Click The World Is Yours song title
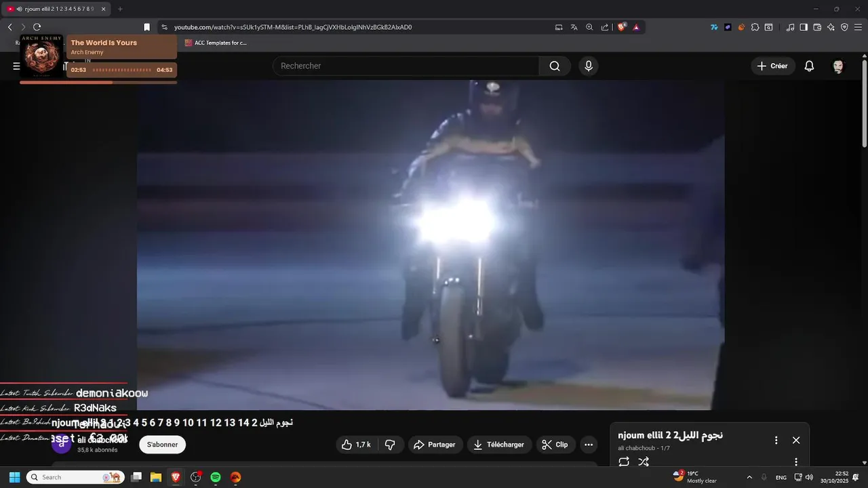The image size is (868, 488). pos(104,43)
